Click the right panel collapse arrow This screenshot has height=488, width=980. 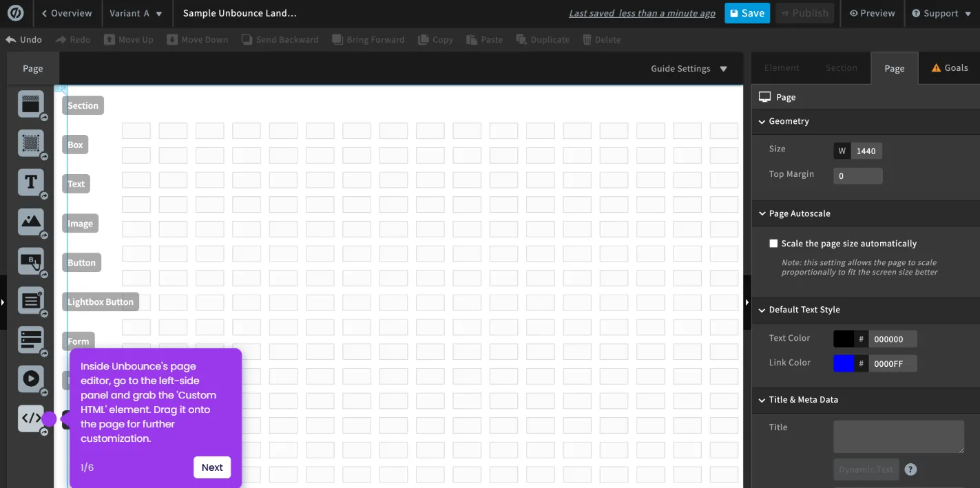pos(747,302)
